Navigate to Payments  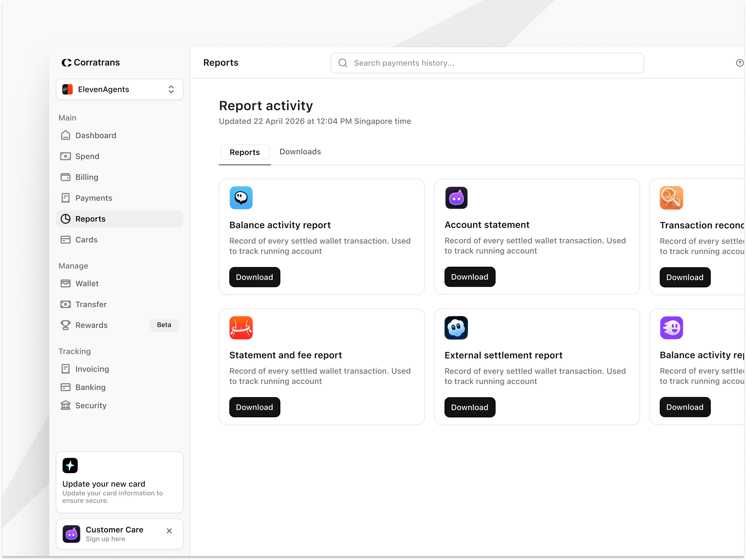click(120, 198)
